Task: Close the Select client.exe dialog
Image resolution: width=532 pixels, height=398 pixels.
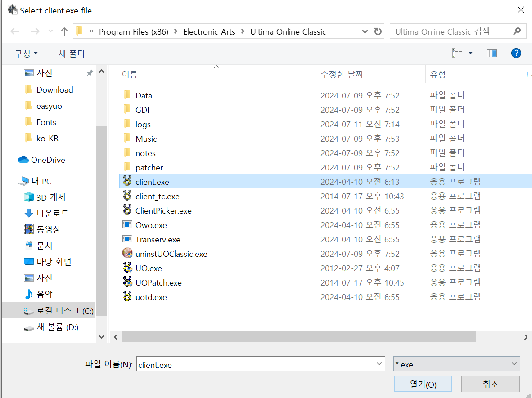Action: tap(521, 10)
